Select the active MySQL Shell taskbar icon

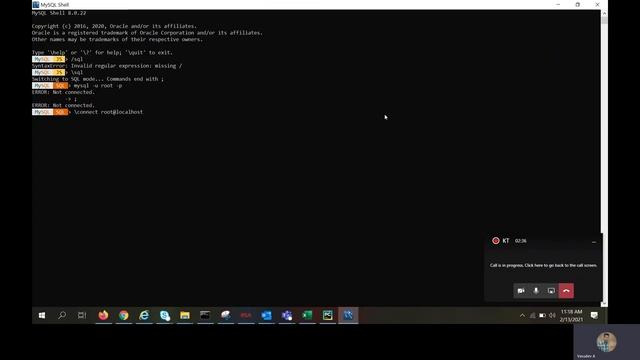point(348,315)
